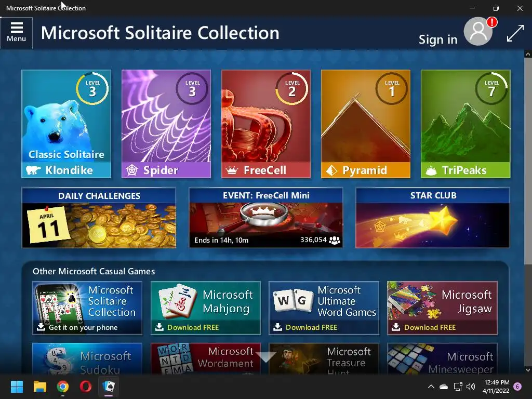The width and height of the screenshot is (532, 399).
Task: Click the crown icon beside FreeCell
Action: pos(232,170)
